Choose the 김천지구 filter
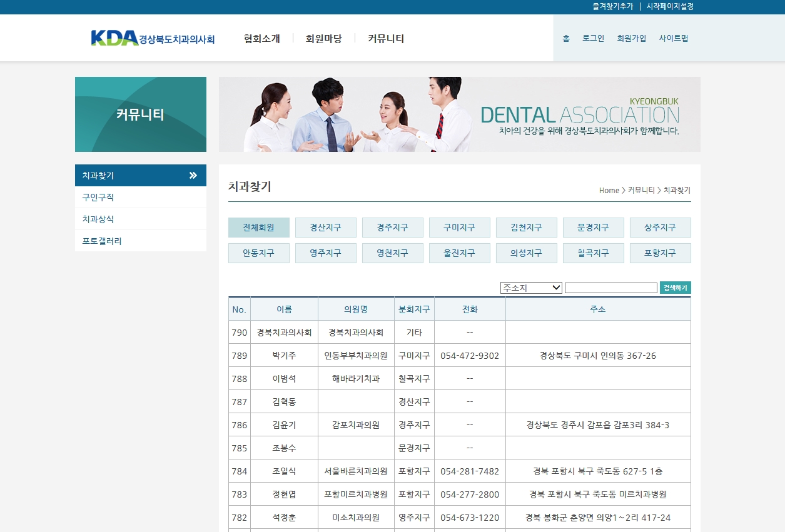 [527, 228]
